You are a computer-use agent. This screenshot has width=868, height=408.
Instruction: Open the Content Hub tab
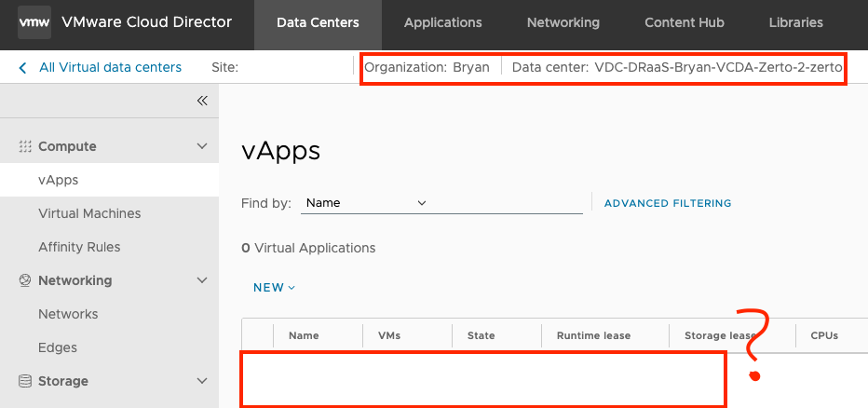(685, 22)
